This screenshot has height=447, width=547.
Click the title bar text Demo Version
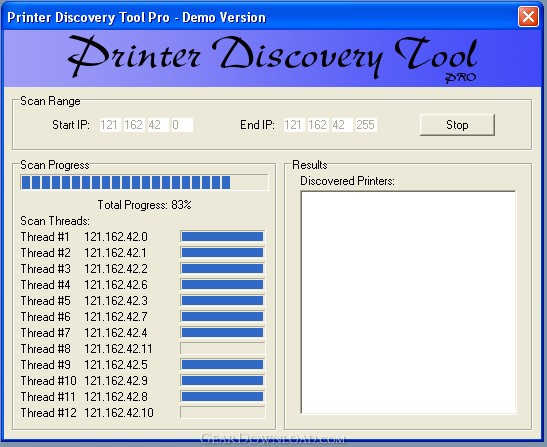click(x=224, y=17)
